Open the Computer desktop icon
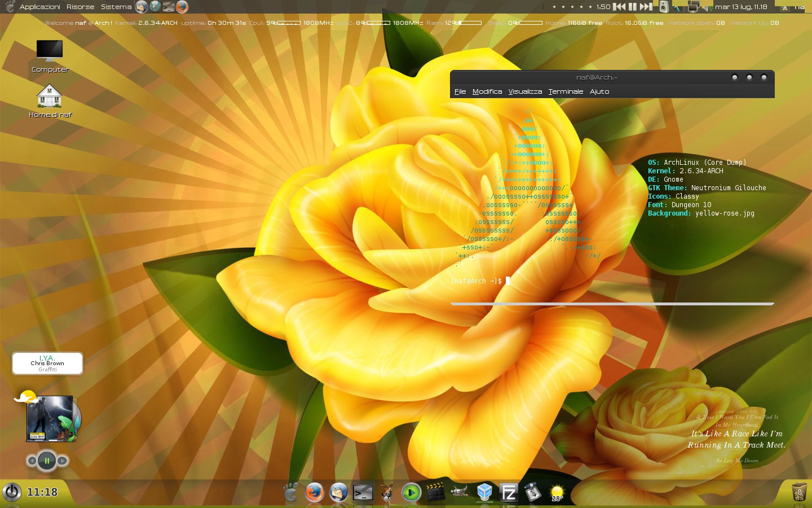812x508 pixels. coord(50,56)
